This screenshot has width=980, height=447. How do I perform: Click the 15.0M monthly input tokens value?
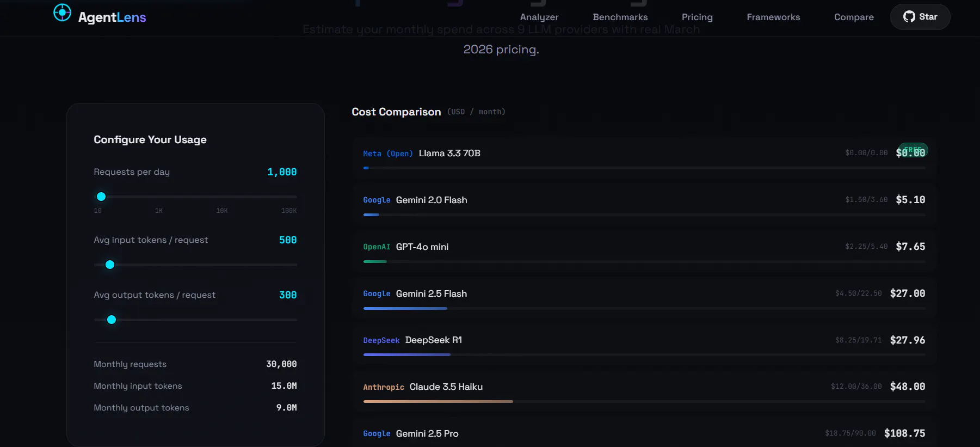(284, 386)
